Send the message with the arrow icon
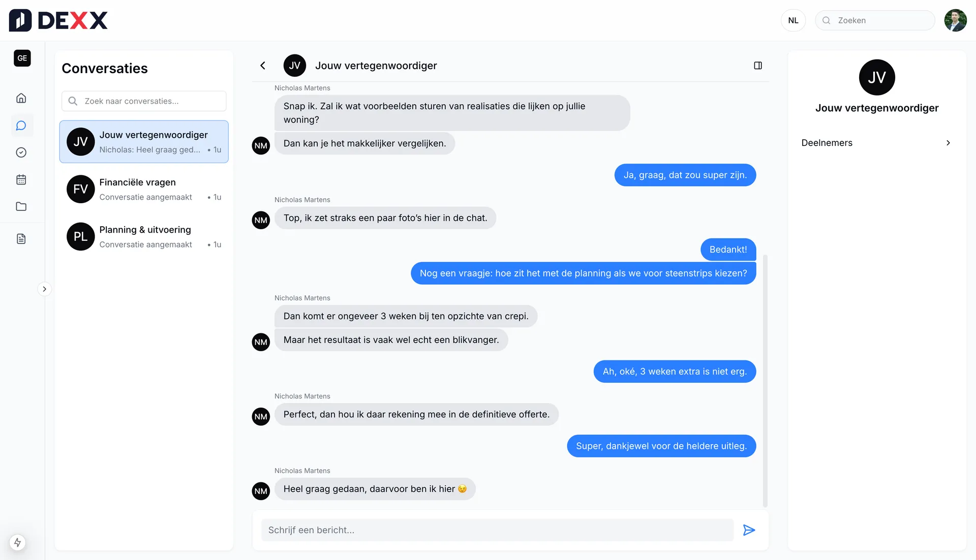The height and width of the screenshot is (560, 976). click(x=749, y=530)
